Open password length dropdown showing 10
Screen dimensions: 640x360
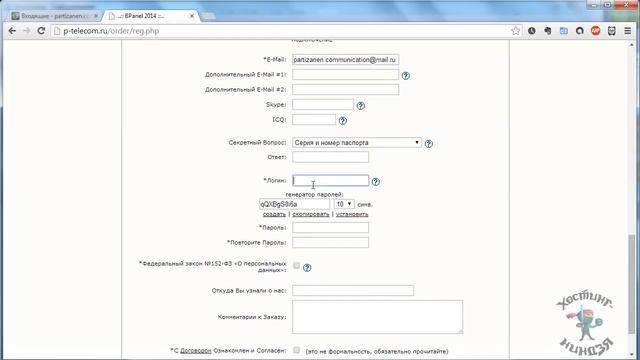(x=344, y=204)
